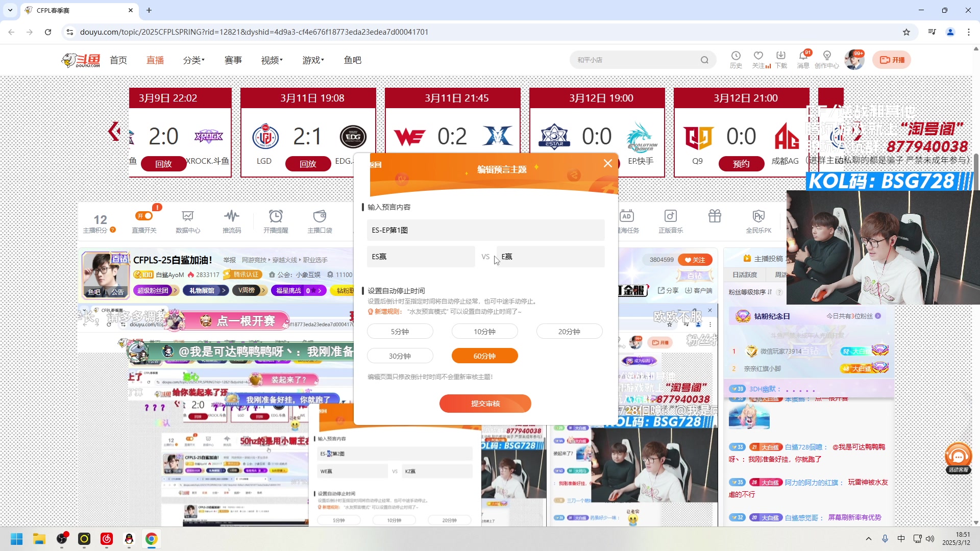Select 20分钟 auto-stop time
Viewport: 980px width, 551px height.
point(569,332)
